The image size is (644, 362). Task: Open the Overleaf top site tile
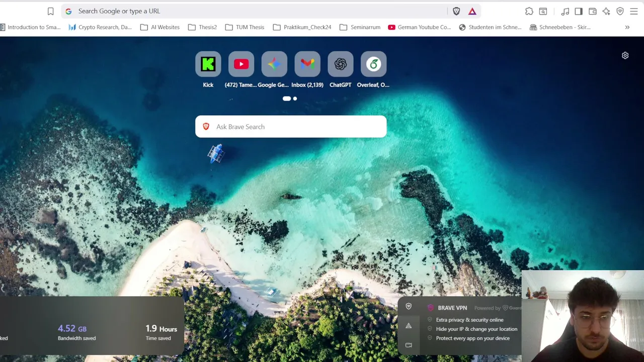[373, 70]
